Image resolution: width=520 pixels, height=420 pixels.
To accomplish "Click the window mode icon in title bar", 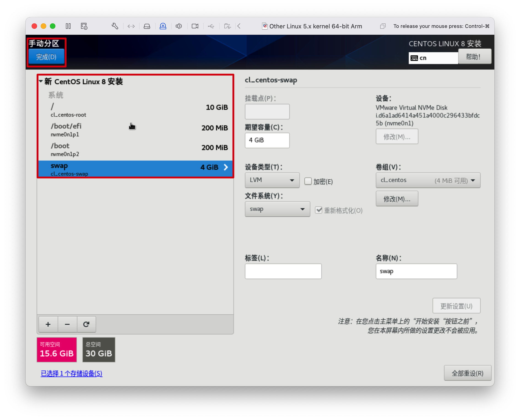I will [383, 26].
